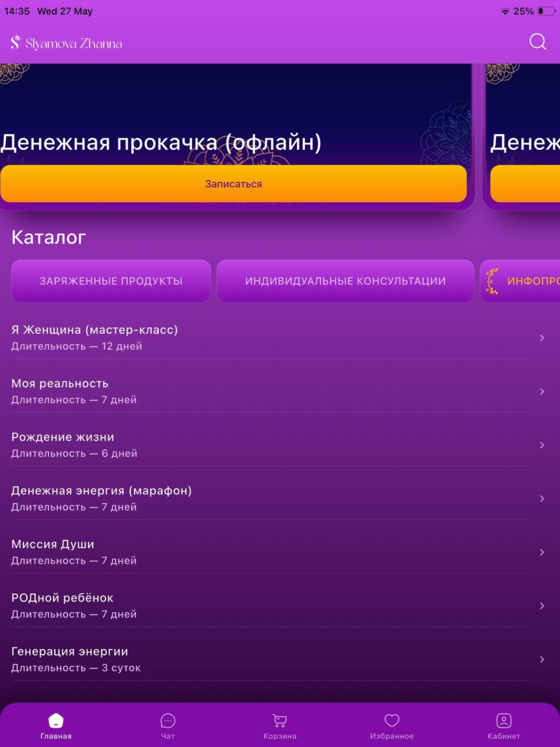The width and height of the screenshot is (560, 747).
Task: Tap the Главная tab label
Action: [x=56, y=736]
